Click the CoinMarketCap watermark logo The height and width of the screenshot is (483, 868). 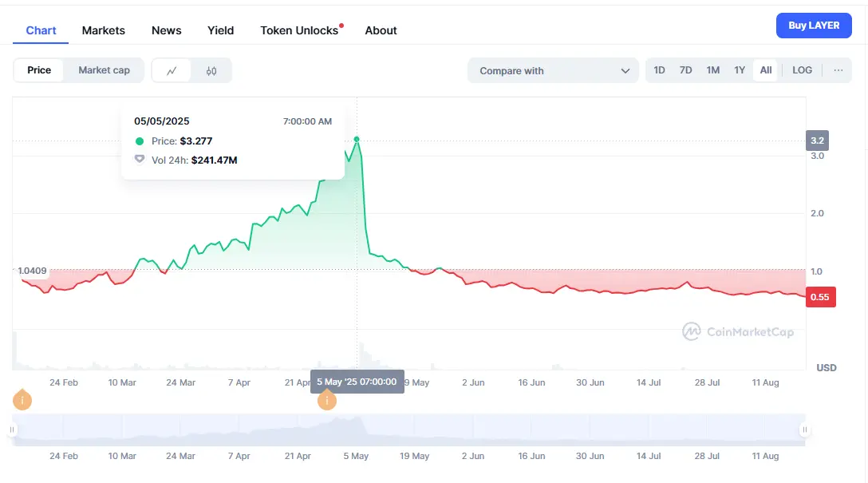click(x=738, y=331)
